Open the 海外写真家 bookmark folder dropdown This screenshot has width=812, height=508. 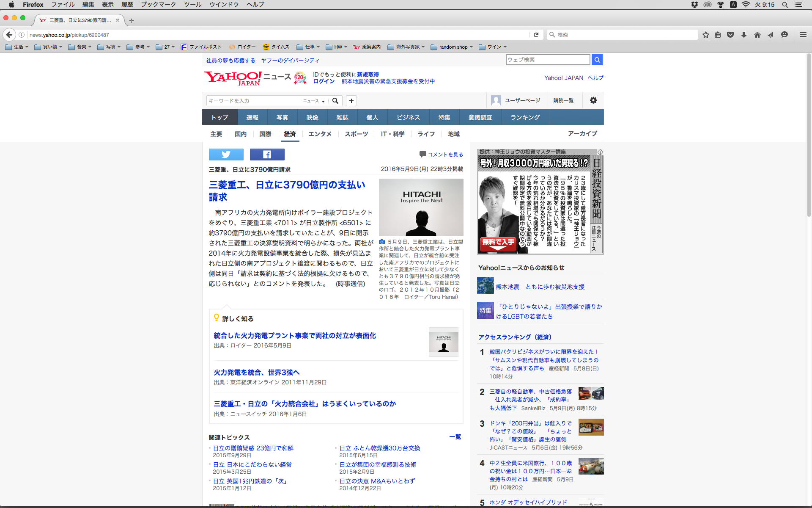click(x=406, y=47)
